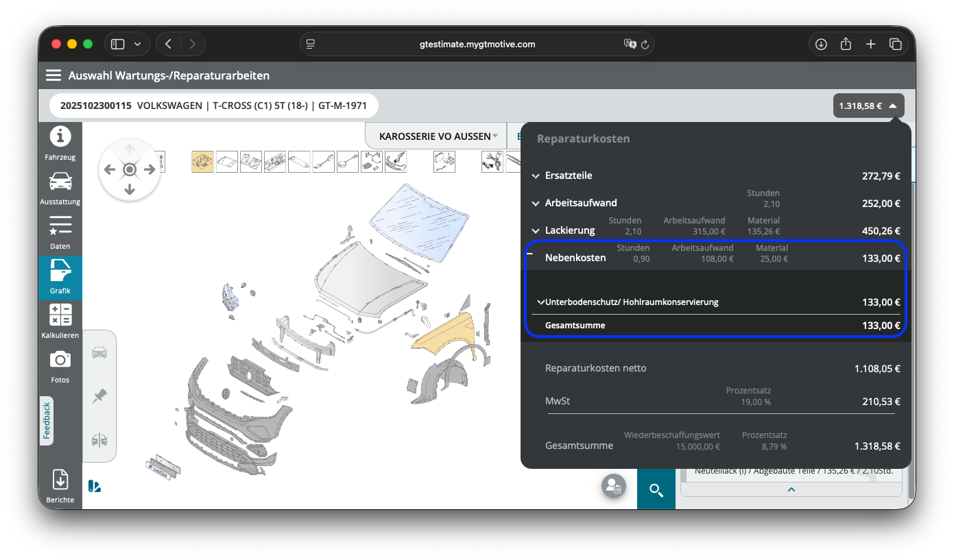The width and height of the screenshot is (954, 560).
Task: Collapse the cost summary via 1.318,58 € button
Action: coord(868,106)
